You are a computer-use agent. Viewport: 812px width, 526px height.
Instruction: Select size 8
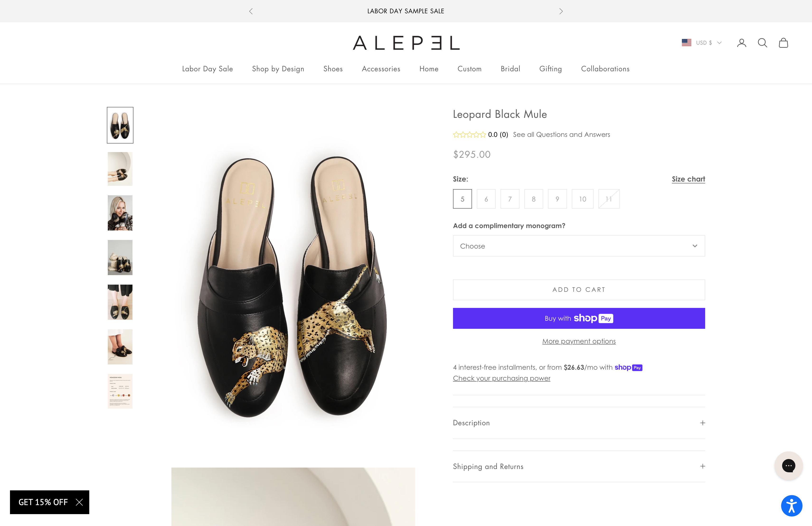point(533,199)
